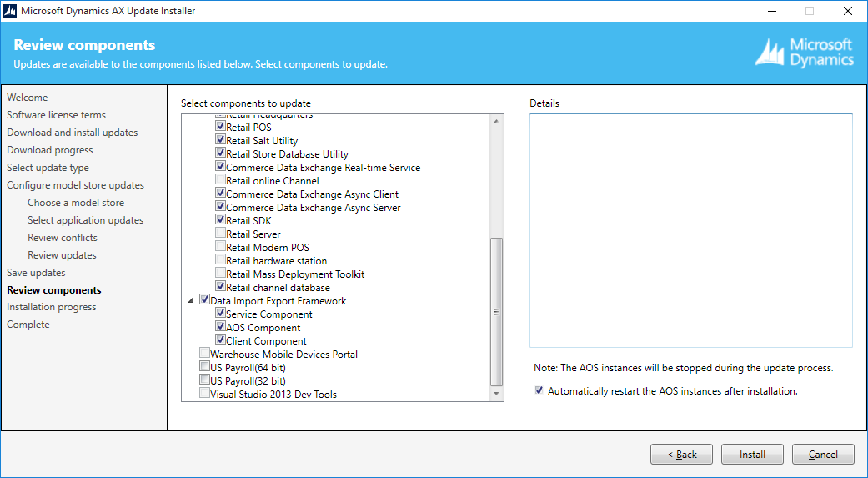Open the Save updates step

(36, 273)
